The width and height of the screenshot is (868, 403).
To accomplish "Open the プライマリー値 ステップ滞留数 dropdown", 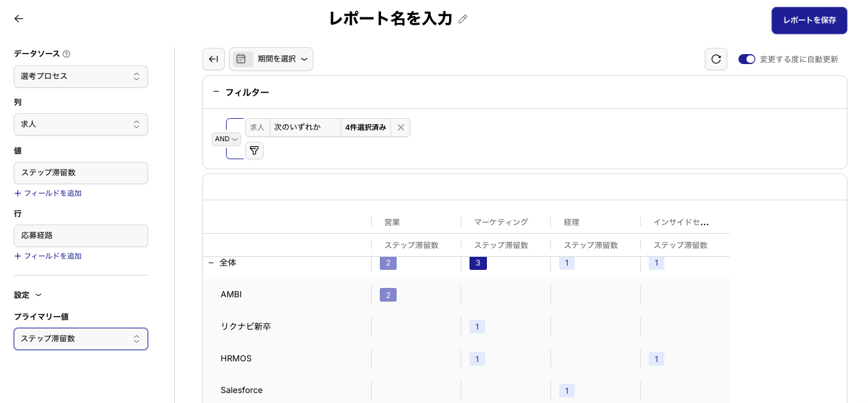I will click(81, 339).
